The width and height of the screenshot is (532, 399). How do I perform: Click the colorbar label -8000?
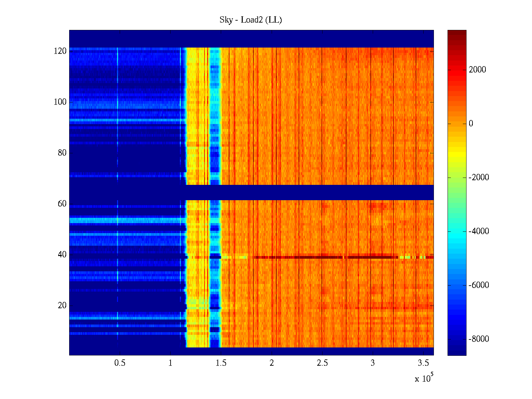pyautogui.click(x=479, y=339)
